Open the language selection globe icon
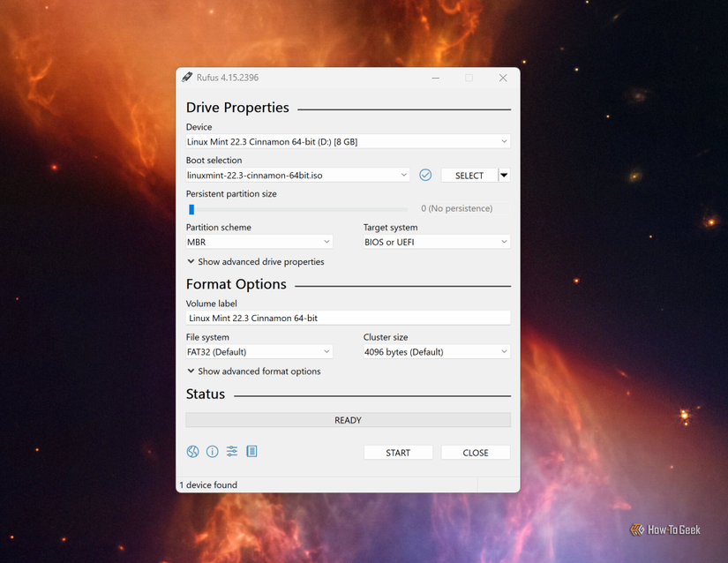Screen dimensions: 728x563 192,451
